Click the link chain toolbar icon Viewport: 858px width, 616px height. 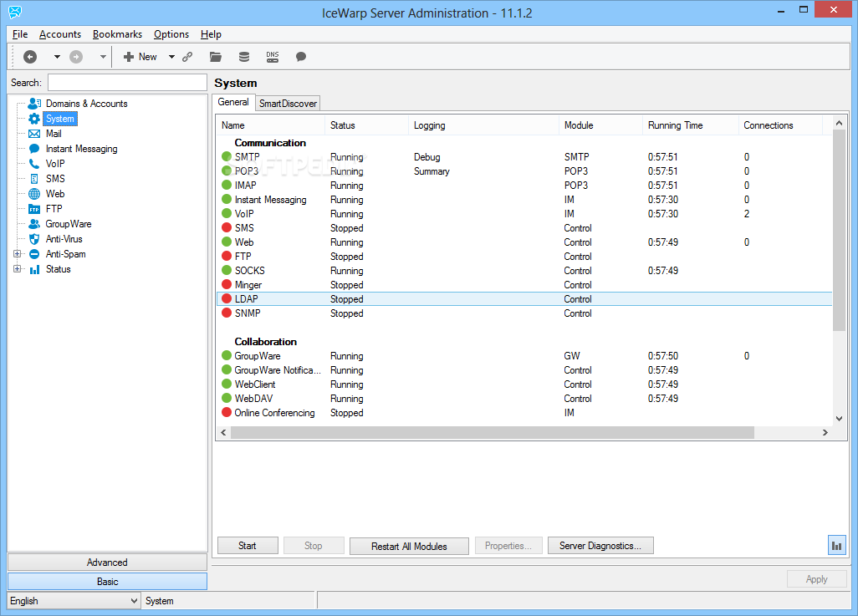click(x=187, y=57)
